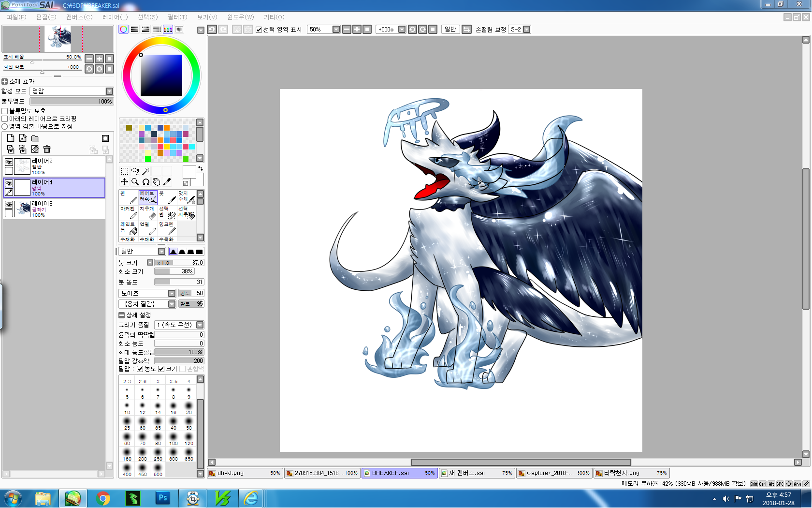
Task: Open the 파일(F) menu
Action: pyautogui.click(x=16, y=17)
